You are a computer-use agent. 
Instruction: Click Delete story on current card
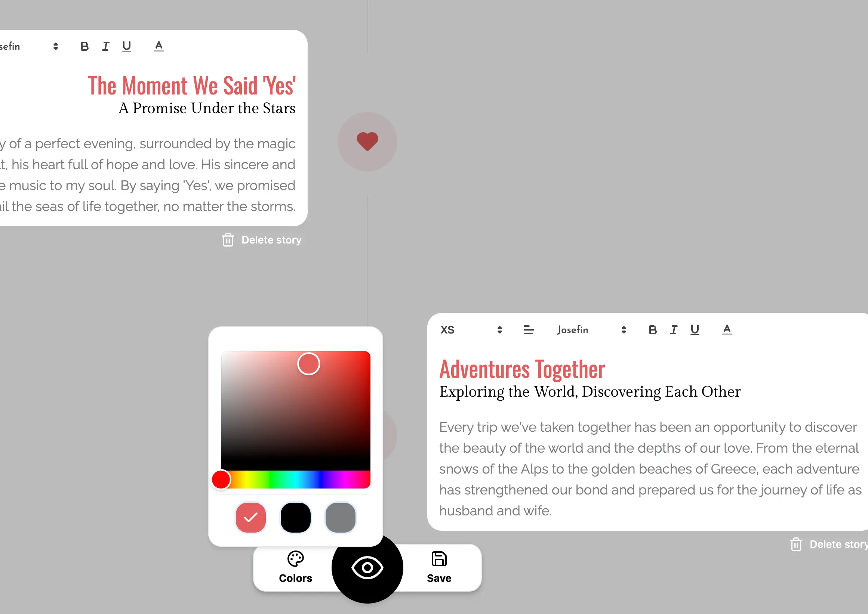point(827,544)
